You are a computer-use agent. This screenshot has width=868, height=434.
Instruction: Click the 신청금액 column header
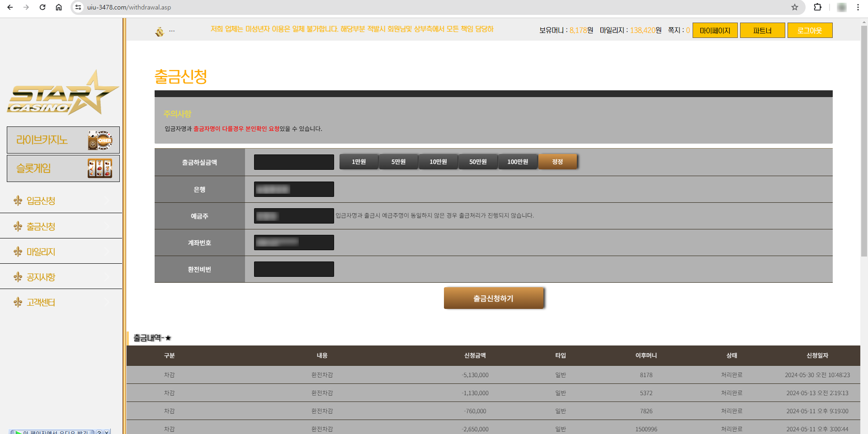click(x=475, y=355)
